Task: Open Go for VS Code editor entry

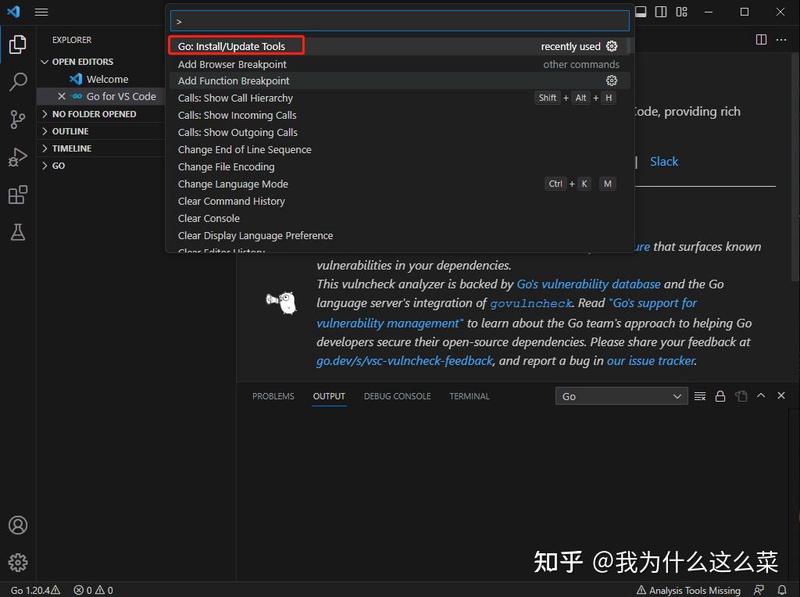Action: [x=101, y=96]
